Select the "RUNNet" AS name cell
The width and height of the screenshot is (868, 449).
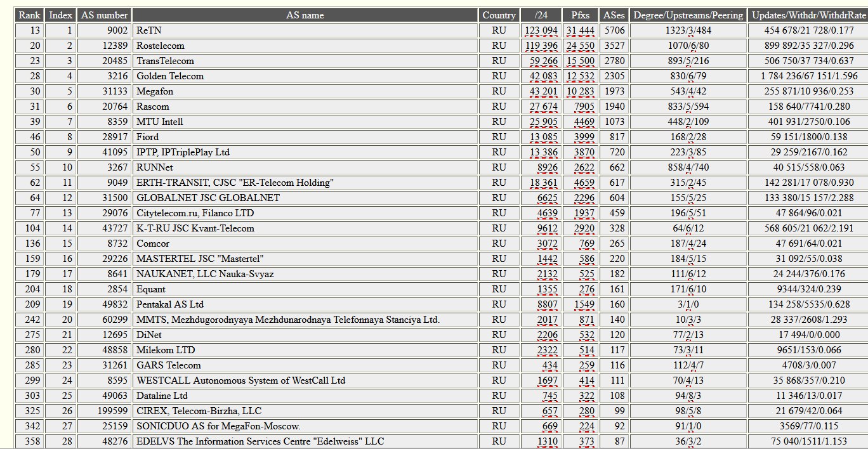tap(305, 167)
